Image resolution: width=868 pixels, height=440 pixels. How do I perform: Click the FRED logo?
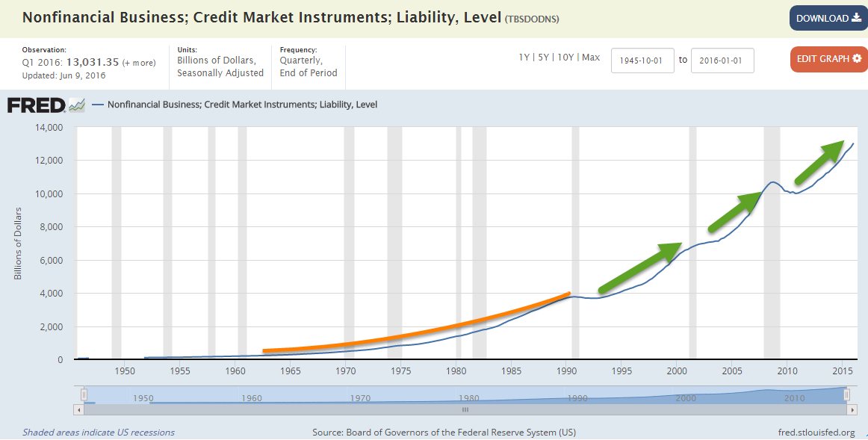click(x=36, y=105)
